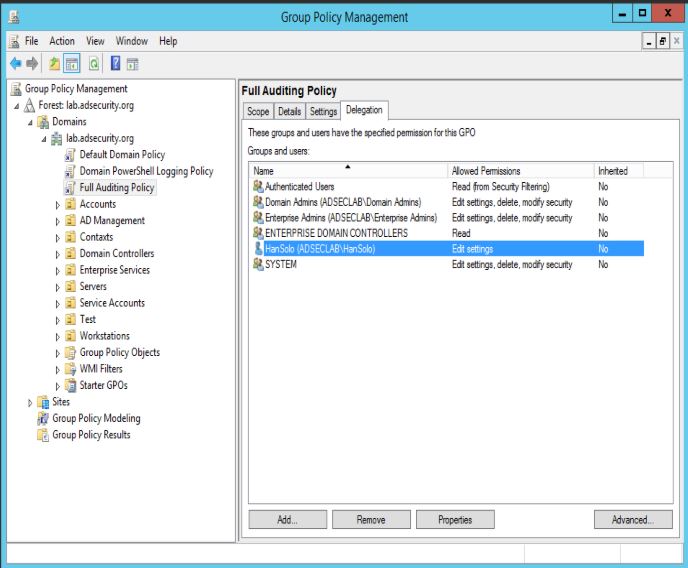
Task: Expand the Sites node
Action: pyautogui.click(x=30, y=403)
